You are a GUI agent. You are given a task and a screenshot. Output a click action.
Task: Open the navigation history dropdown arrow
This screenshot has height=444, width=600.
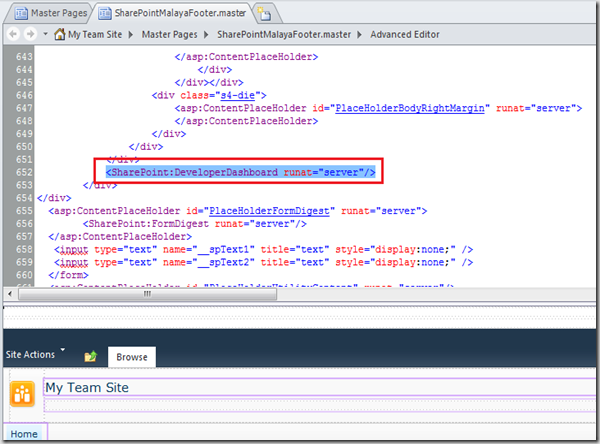45,34
